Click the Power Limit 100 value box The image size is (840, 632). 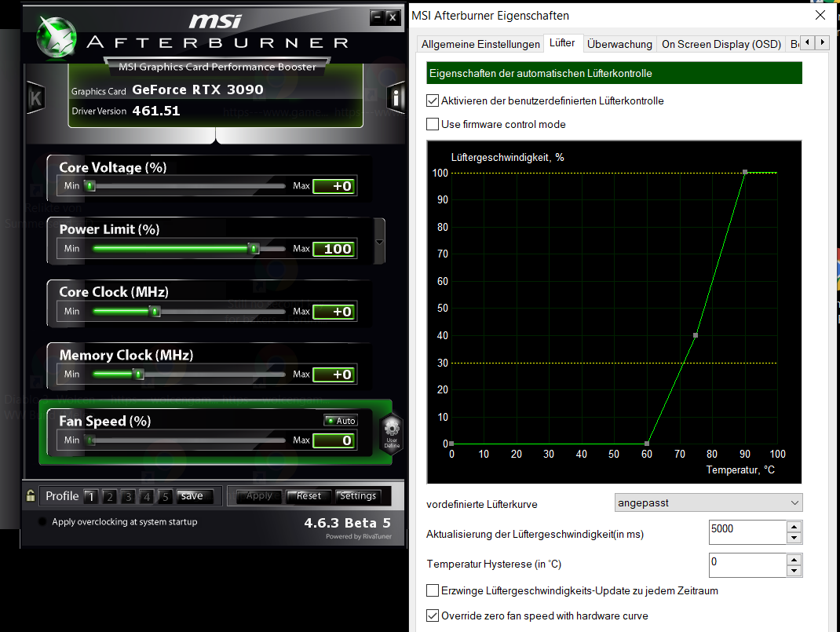[334, 249]
